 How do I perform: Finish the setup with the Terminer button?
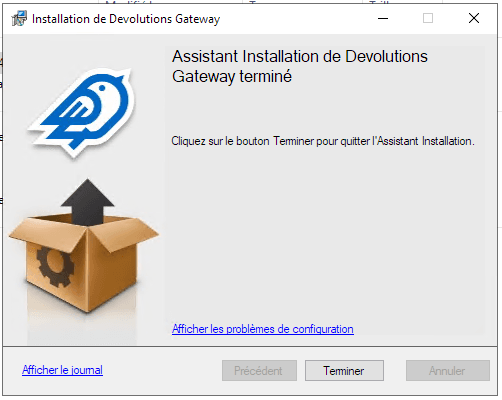344,370
